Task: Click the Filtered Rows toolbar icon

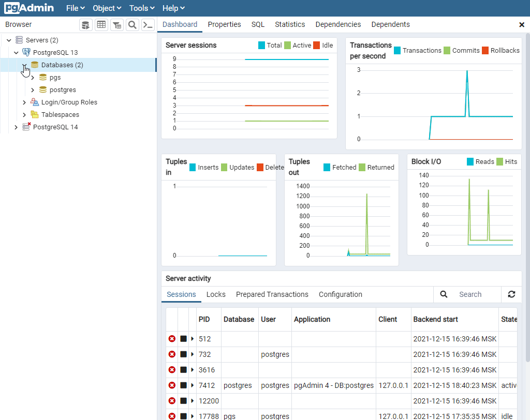Action: tap(117, 25)
